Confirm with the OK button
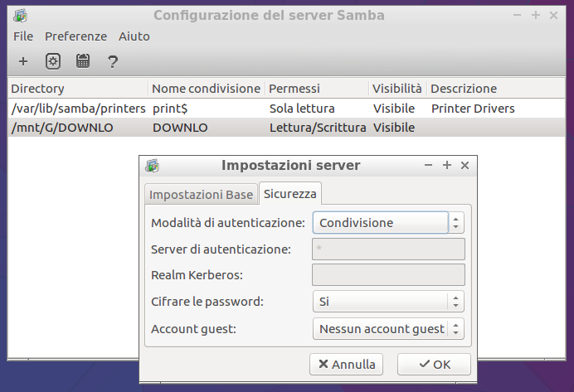574x392 pixels. [434, 364]
